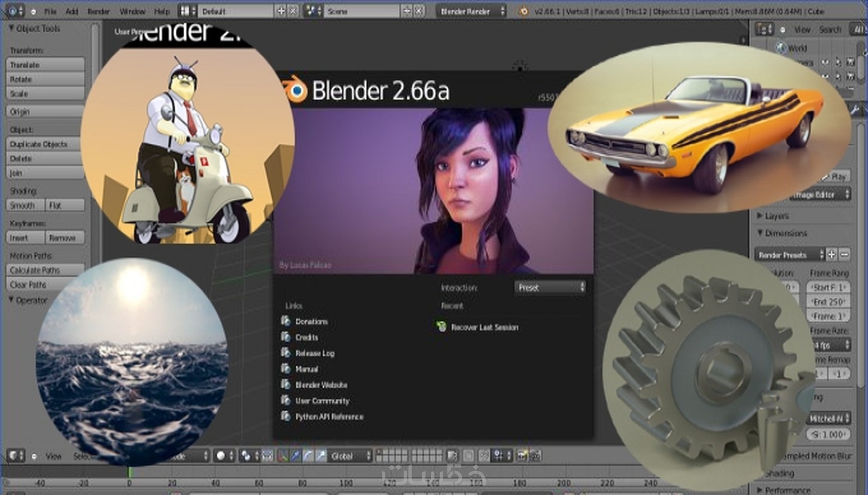Image resolution: width=868 pixels, height=495 pixels.
Task: Open the scene browse icon
Action: 313,11
